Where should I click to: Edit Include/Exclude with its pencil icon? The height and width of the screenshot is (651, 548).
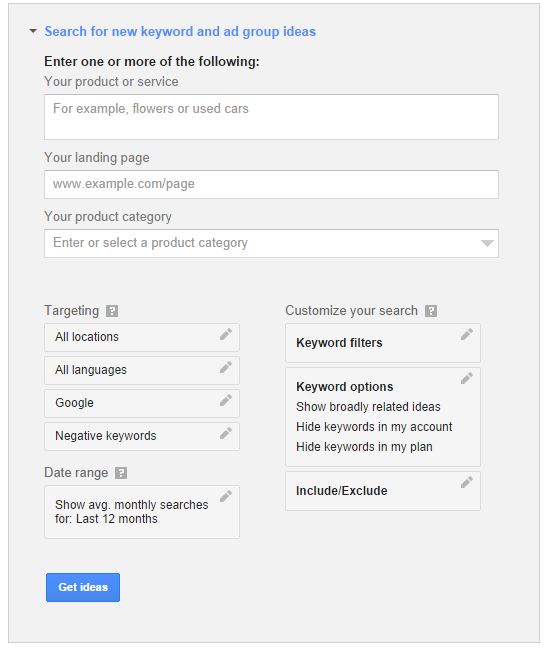[467, 482]
